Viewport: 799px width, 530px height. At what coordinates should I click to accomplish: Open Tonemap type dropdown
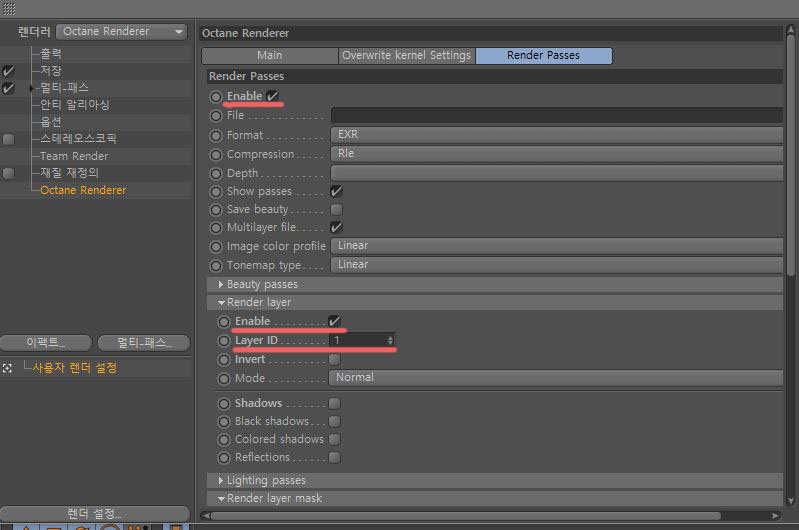coord(556,265)
